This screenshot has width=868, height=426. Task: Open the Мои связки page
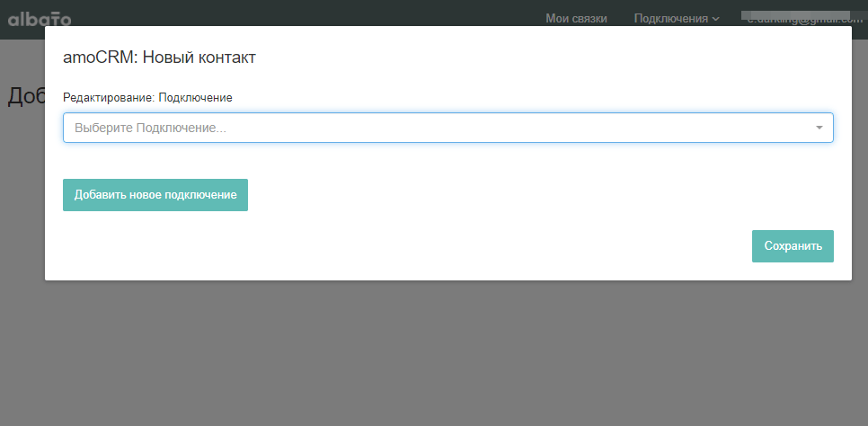576,19
